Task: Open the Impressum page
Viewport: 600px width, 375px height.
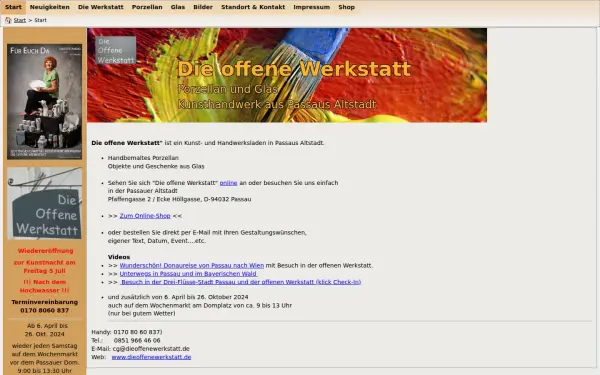Action: pyautogui.click(x=311, y=7)
